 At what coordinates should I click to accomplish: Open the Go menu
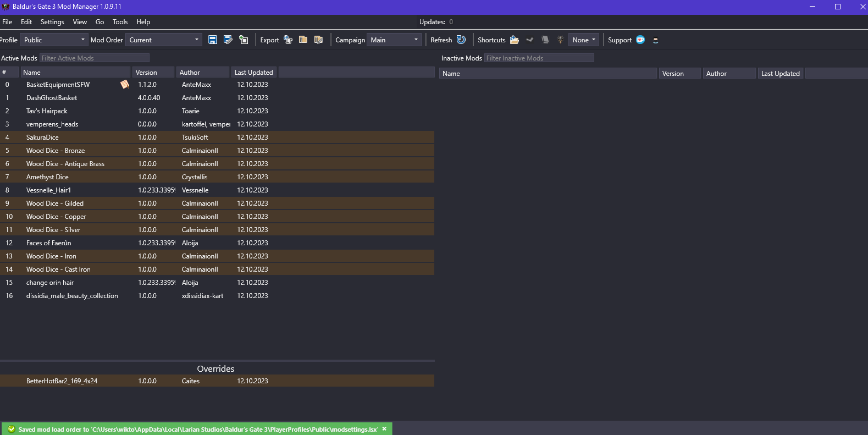coord(99,22)
